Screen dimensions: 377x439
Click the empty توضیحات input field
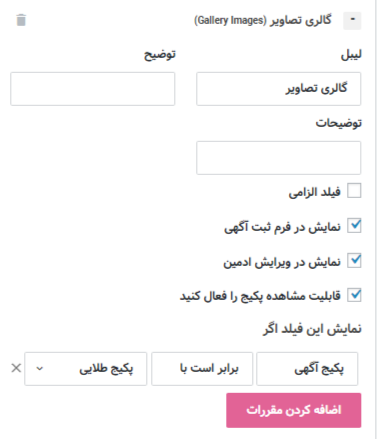pos(278,158)
